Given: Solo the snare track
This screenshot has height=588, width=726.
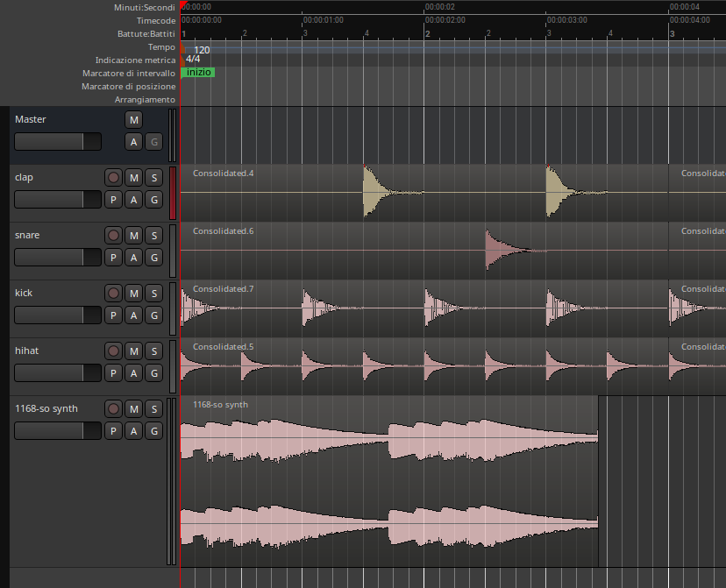Looking at the screenshot, I should 153,236.
